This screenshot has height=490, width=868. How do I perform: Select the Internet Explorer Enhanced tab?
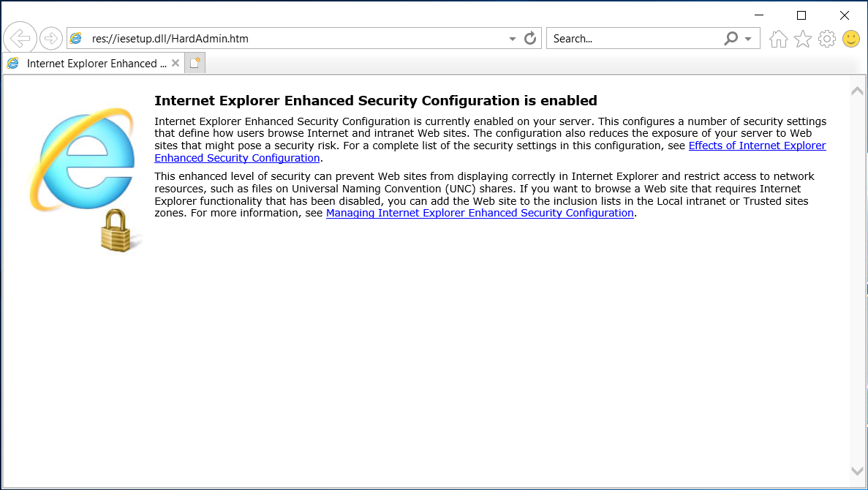(92, 63)
